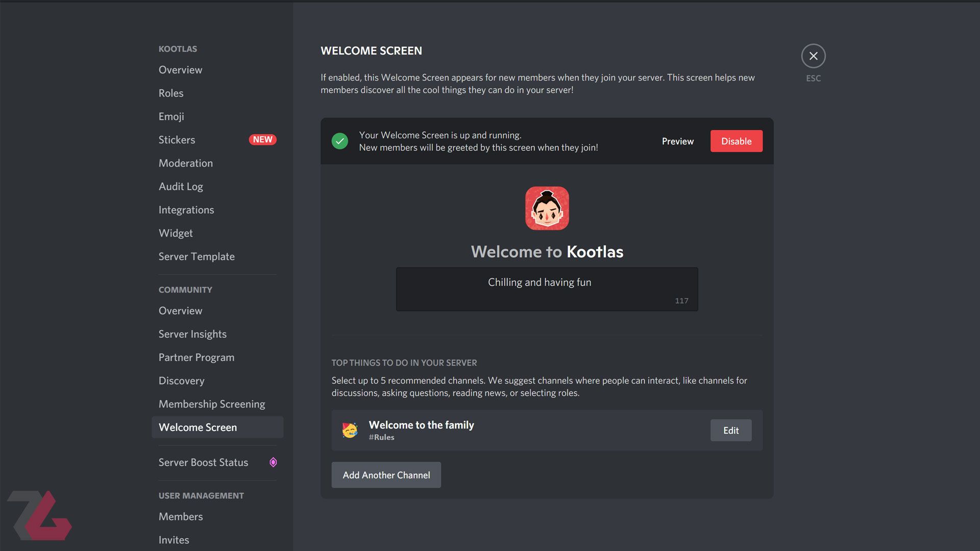Select Moderation in the sidebar
Viewport: 980px width, 551px height.
pos(186,163)
